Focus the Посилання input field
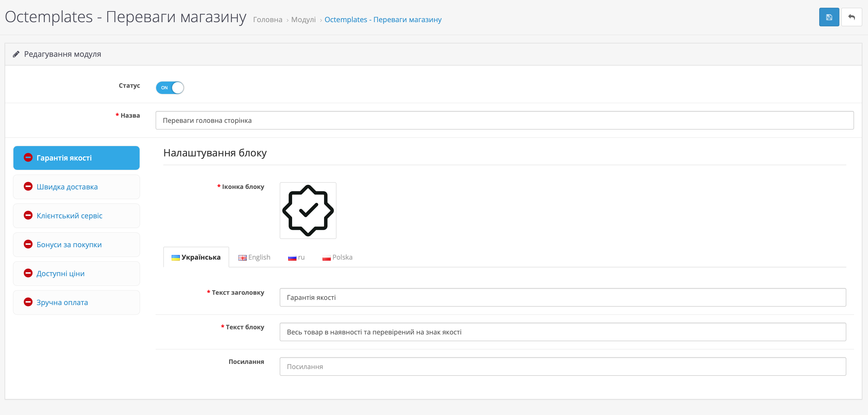This screenshot has height=415, width=868. [562, 366]
